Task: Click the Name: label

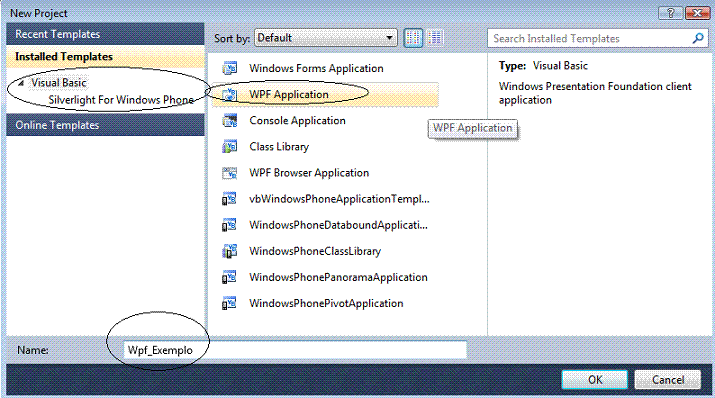Action: tap(33, 350)
